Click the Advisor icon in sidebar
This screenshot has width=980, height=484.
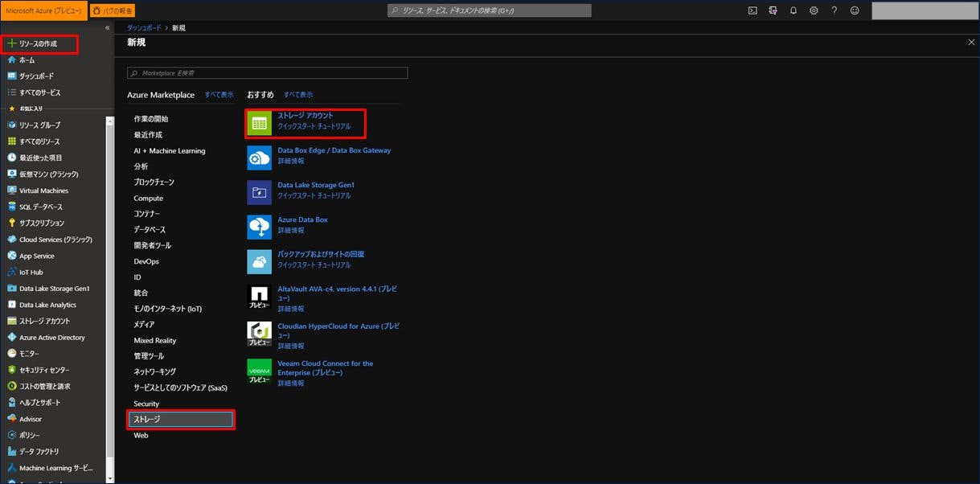[12, 419]
